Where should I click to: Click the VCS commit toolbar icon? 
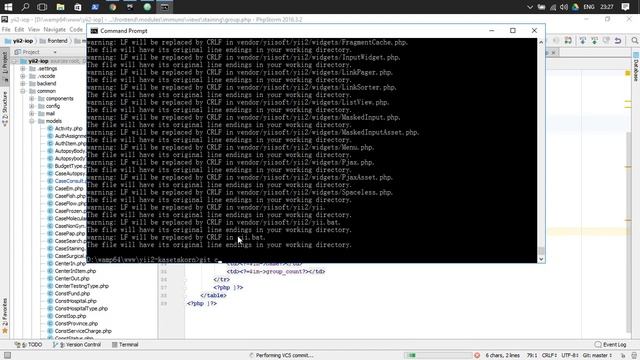click(x=595, y=40)
